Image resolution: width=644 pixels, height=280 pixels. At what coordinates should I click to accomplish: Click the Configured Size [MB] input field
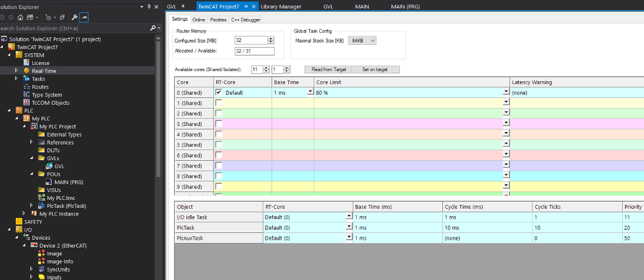pyautogui.click(x=251, y=40)
